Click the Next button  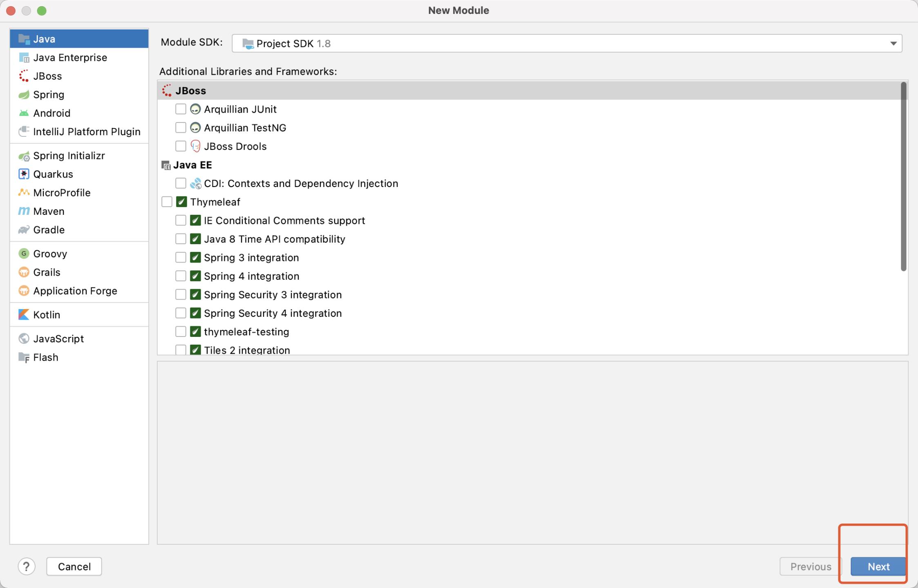coord(878,567)
